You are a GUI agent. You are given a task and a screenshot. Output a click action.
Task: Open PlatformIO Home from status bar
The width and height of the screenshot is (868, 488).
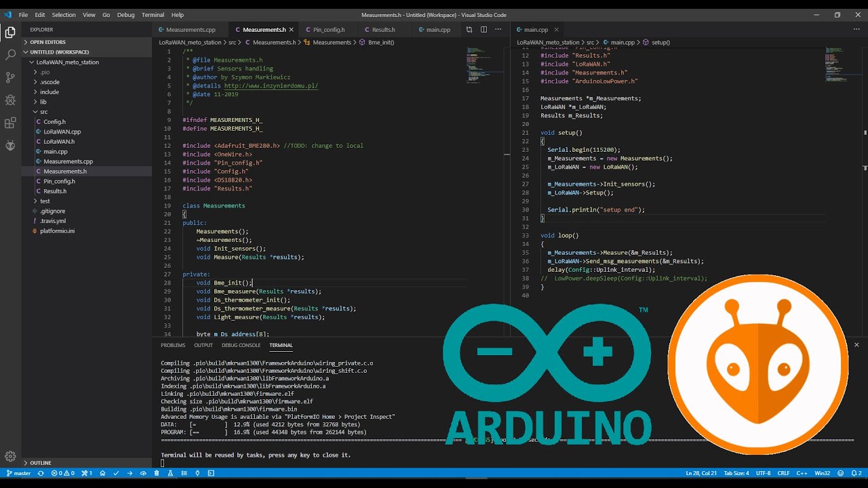(x=102, y=473)
